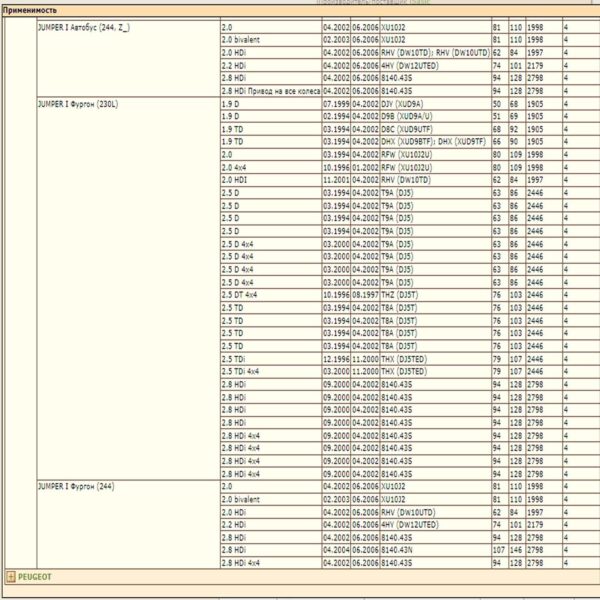Click the 2.0 4x4 modification cell
This screenshot has height=600, width=600.
271,168
